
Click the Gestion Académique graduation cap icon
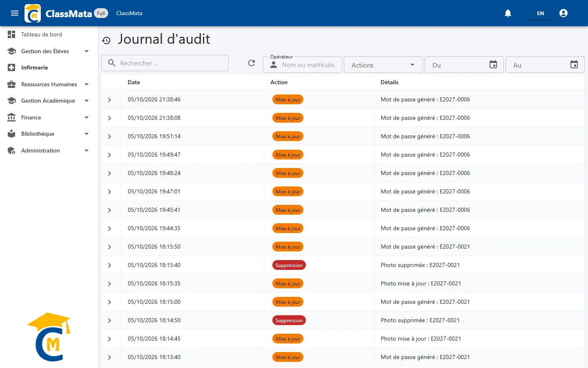(11, 101)
